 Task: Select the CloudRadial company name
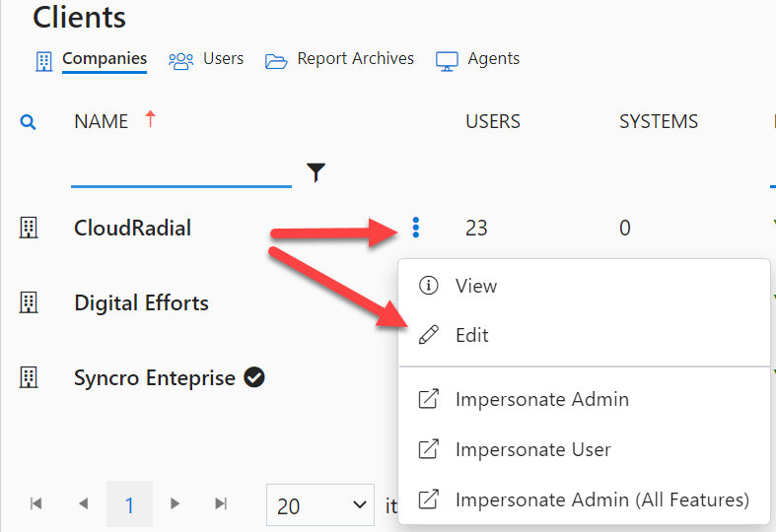tap(132, 228)
